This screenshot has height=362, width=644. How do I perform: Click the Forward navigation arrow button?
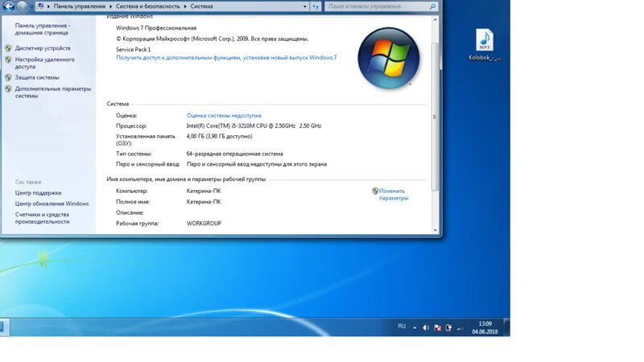coord(23,6)
